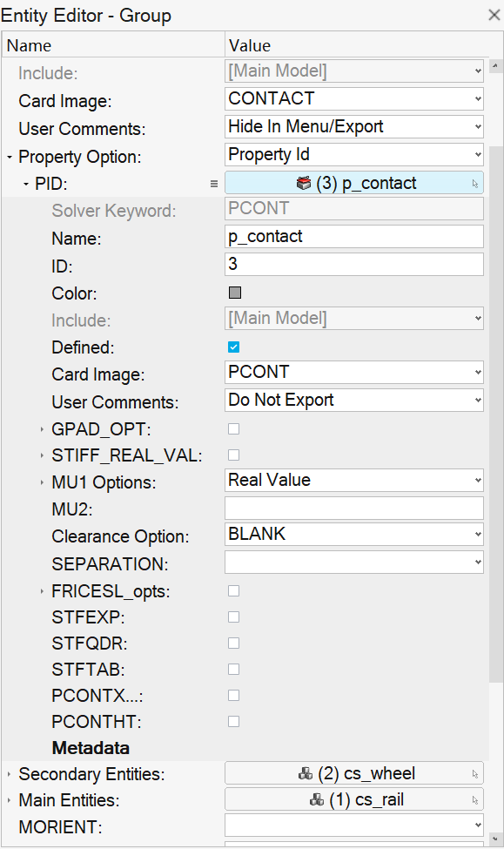The width and height of the screenshot is (504, 849).
Task: Open the Clearance Option dropdown
Action: click(354, 535)
